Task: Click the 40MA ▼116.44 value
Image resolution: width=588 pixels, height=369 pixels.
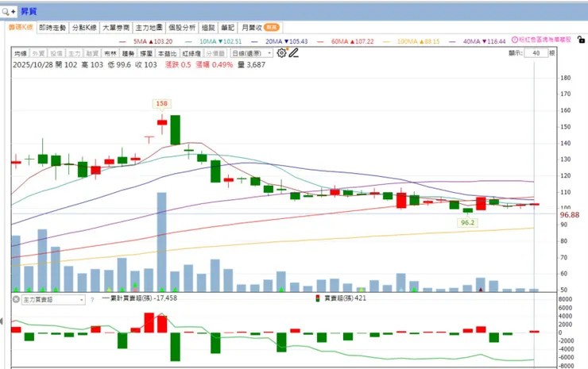Action: 485,41
